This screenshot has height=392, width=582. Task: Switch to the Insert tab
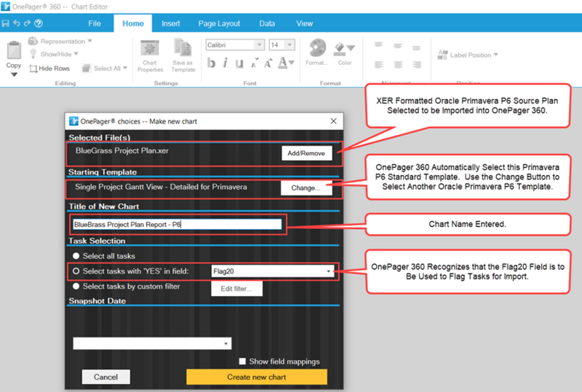coord(171,23)
